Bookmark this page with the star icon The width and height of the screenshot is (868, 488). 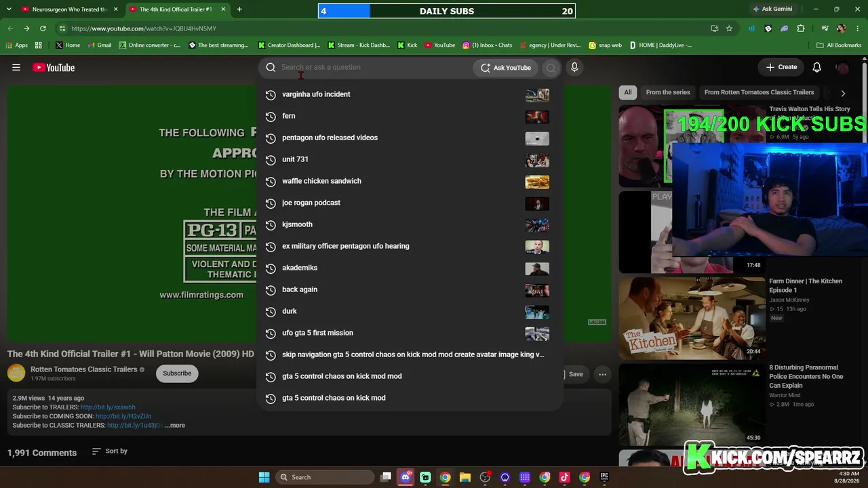click(729, 28)
